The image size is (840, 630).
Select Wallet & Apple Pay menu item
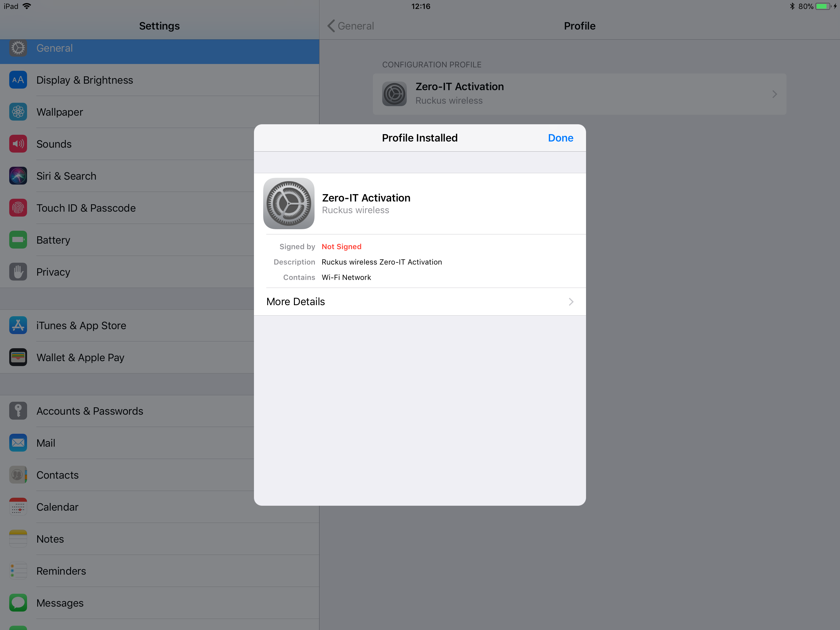[x=80, y=357]
